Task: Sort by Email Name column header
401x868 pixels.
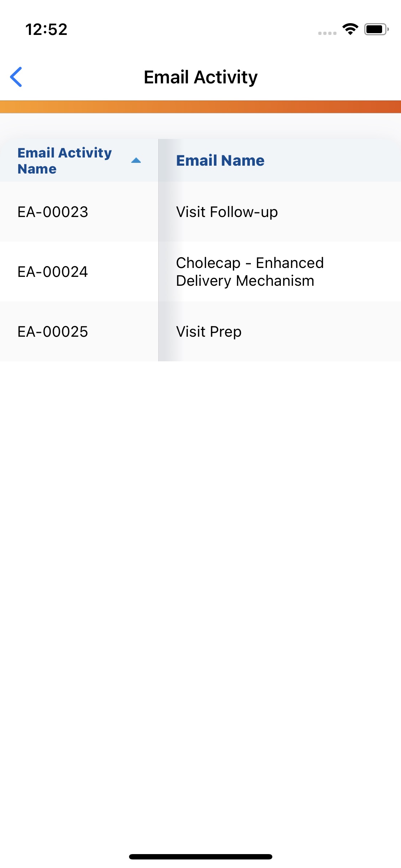Action: (x=220, y=161)
